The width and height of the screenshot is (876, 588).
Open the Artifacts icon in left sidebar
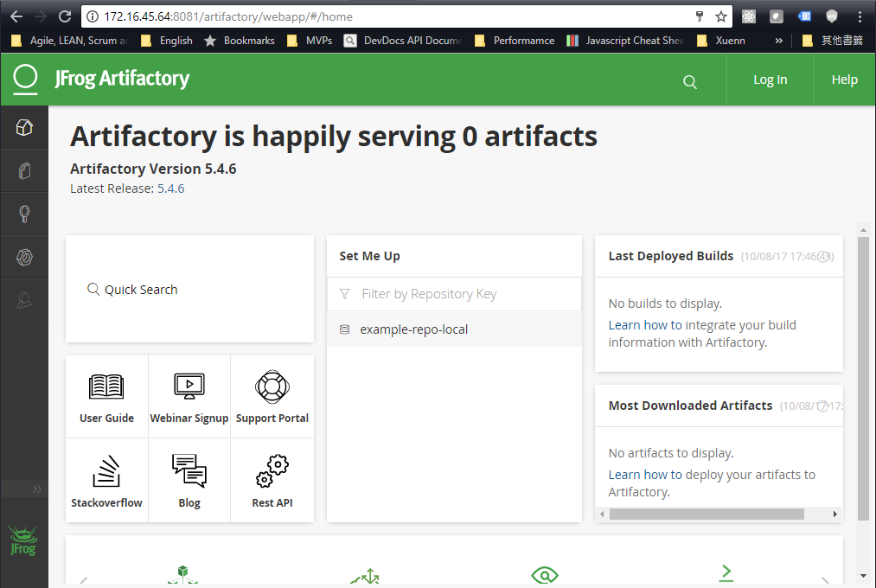[x=24, y=171]
